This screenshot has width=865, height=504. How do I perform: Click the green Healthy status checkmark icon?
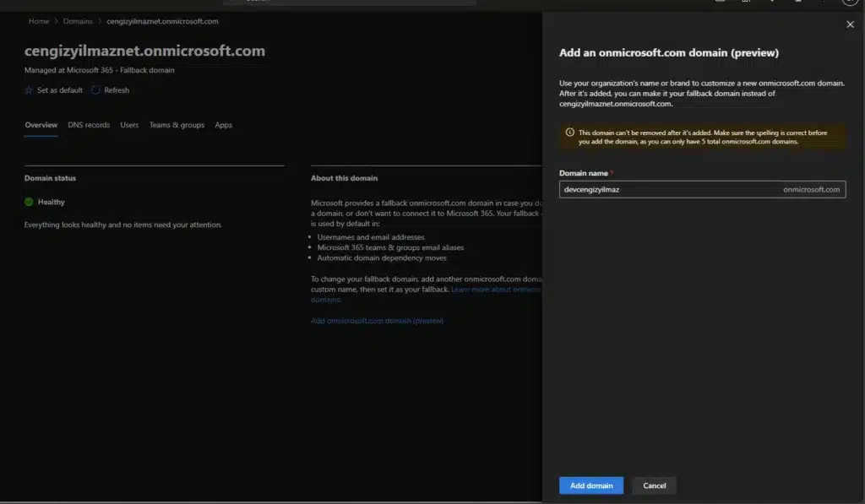30,202
